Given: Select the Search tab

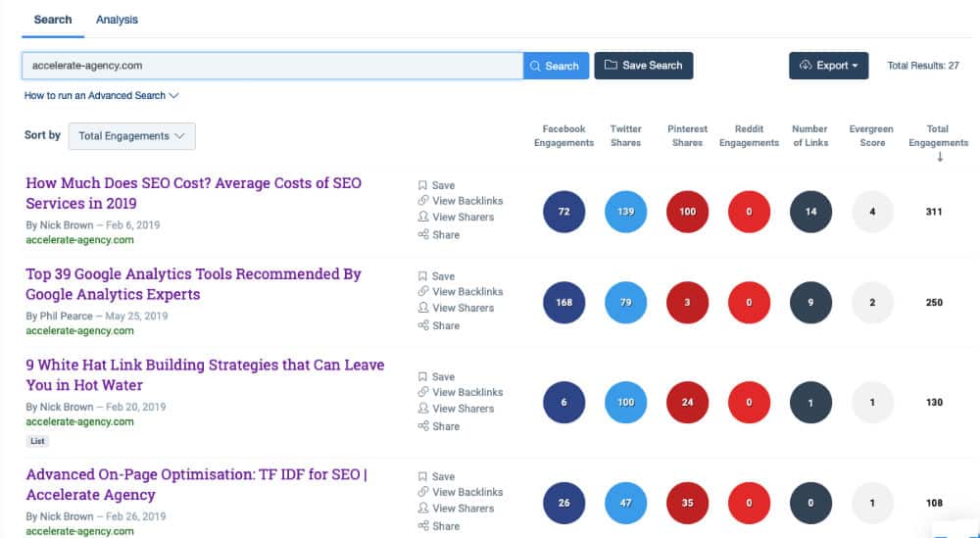Looking at the screenshot, I should pyautogui.click(x=53, y=20).
